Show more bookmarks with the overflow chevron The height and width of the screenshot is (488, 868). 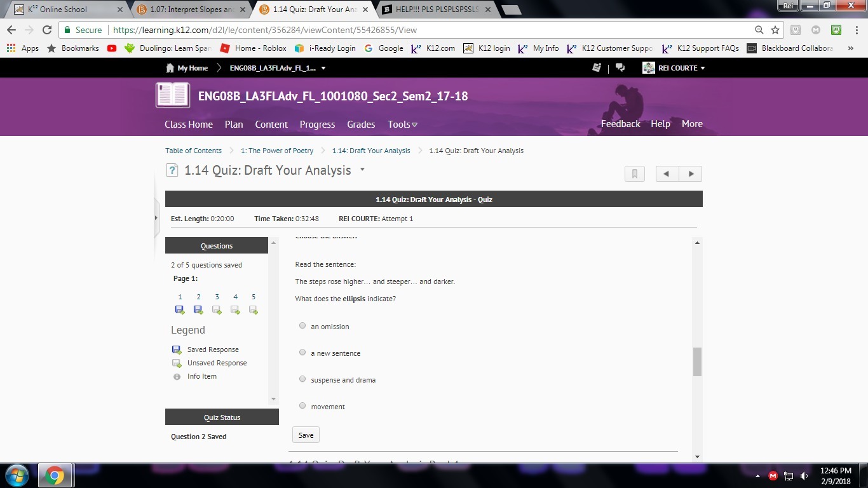851,48
